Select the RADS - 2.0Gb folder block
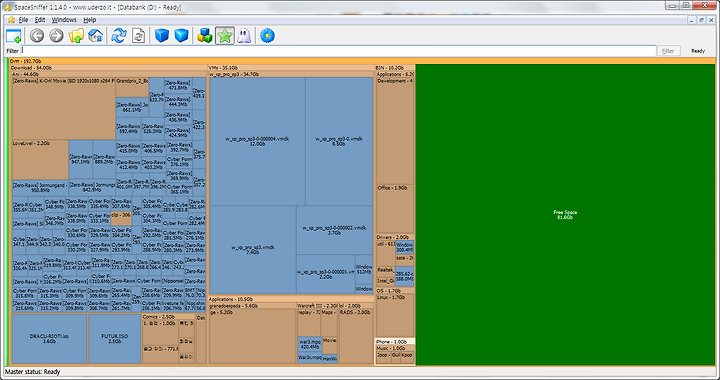The height and width of the screenshot is (380, 720). click(356, 336)
